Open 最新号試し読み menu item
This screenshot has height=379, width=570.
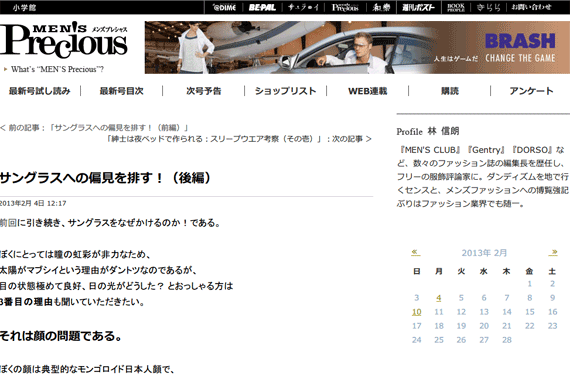(40, 91)
